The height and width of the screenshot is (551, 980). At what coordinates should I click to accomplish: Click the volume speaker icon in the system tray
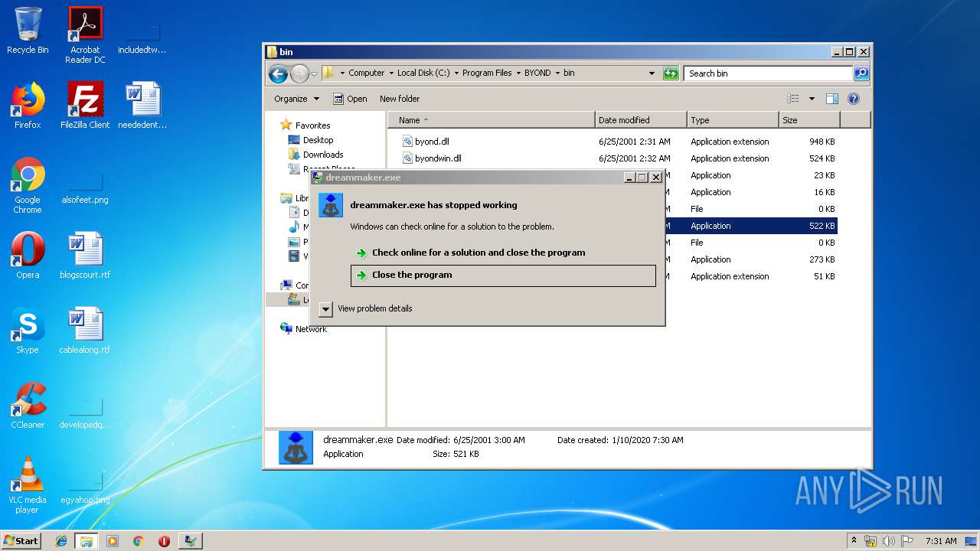click(x=889, y=541)
